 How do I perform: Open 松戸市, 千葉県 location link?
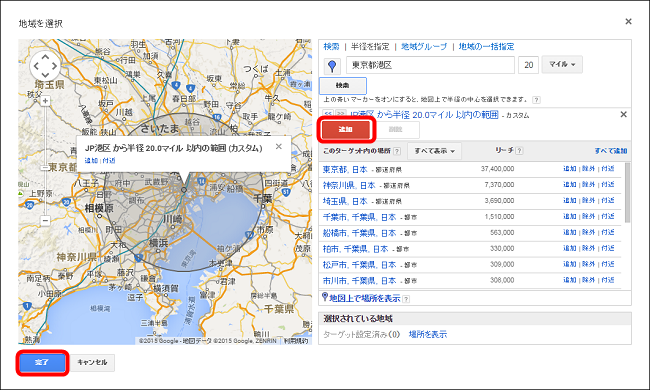click(359, 264)
